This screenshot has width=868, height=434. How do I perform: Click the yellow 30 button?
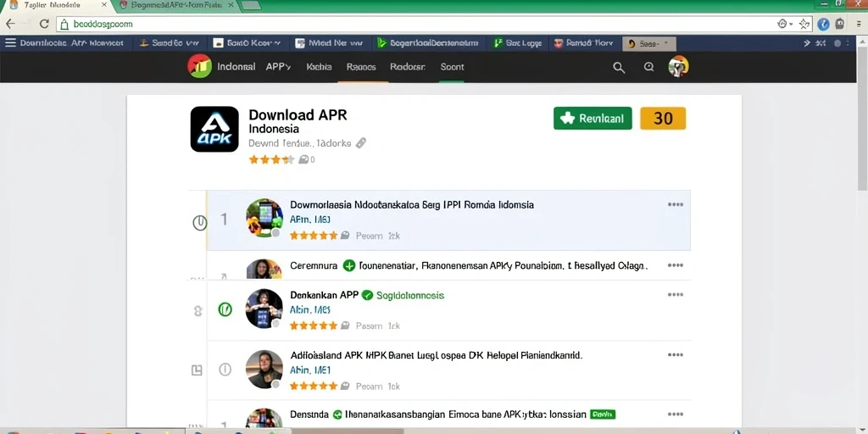[663, 118]
